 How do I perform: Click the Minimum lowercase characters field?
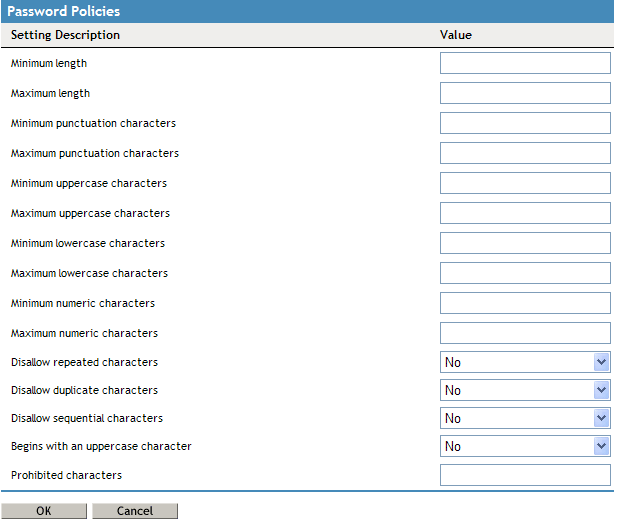pos(525,243)
